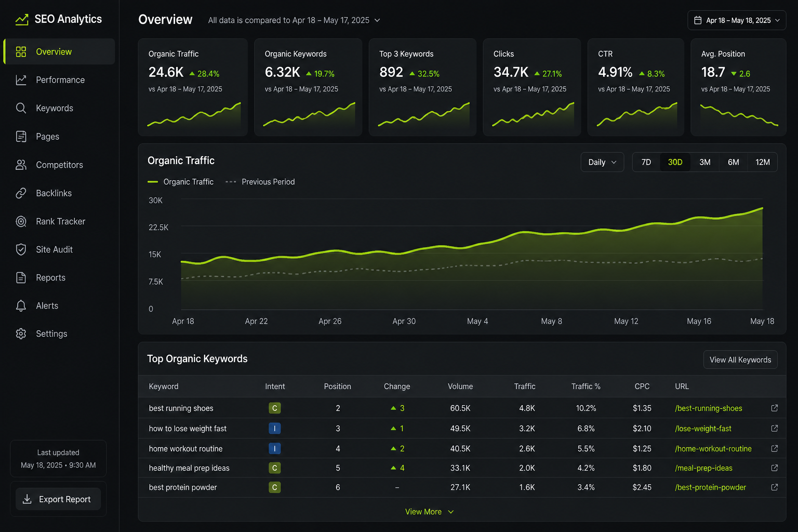Click the '60.5K' volume value
This screenshot has width=798, height=532.
coord(460,408)
